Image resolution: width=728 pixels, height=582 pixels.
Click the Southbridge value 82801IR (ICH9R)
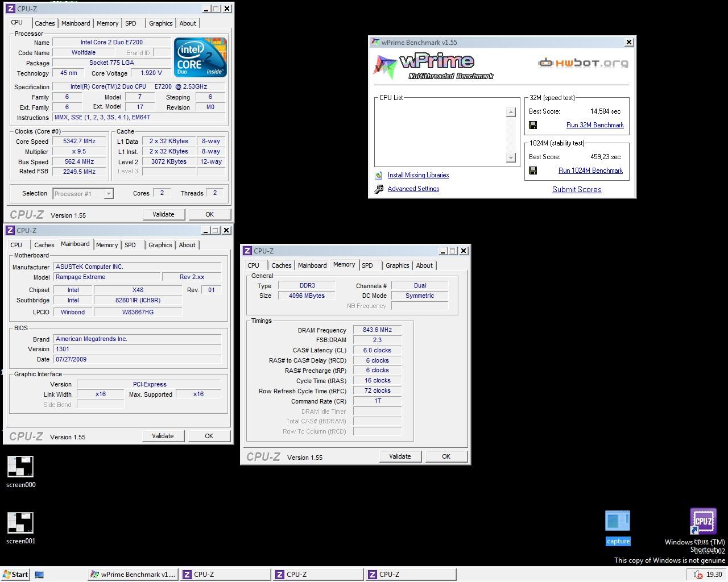138,301
